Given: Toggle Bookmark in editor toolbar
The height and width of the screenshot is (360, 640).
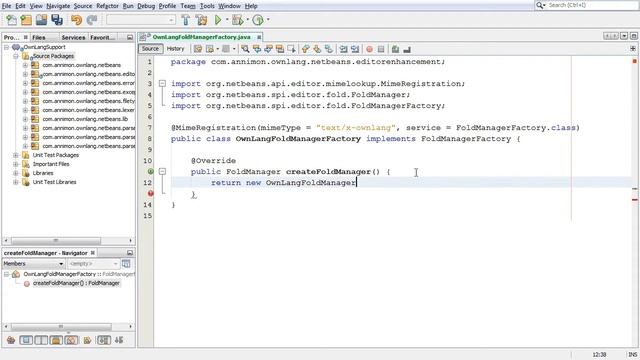Looking at the screenshot, I should coord(329,49).
